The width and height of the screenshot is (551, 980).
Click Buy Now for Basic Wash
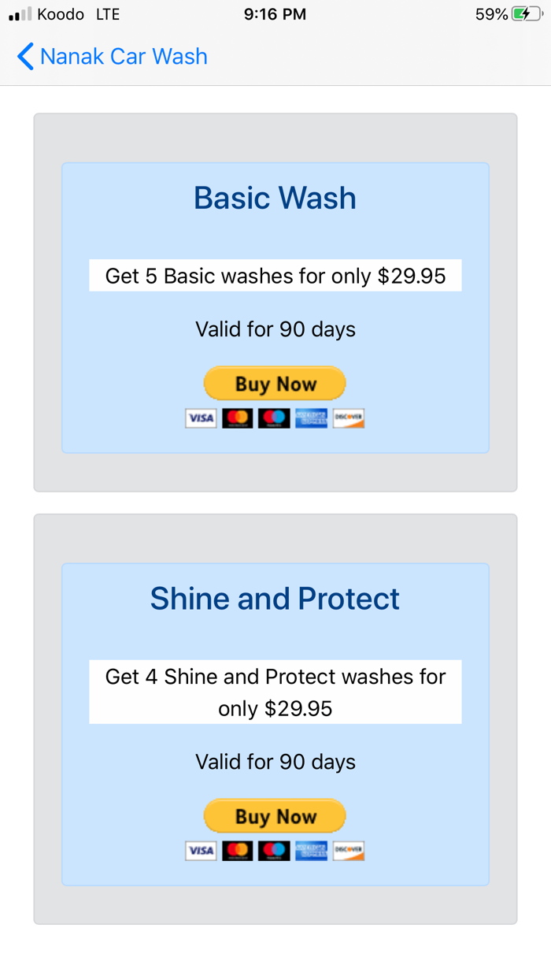[x=275, y=384]
